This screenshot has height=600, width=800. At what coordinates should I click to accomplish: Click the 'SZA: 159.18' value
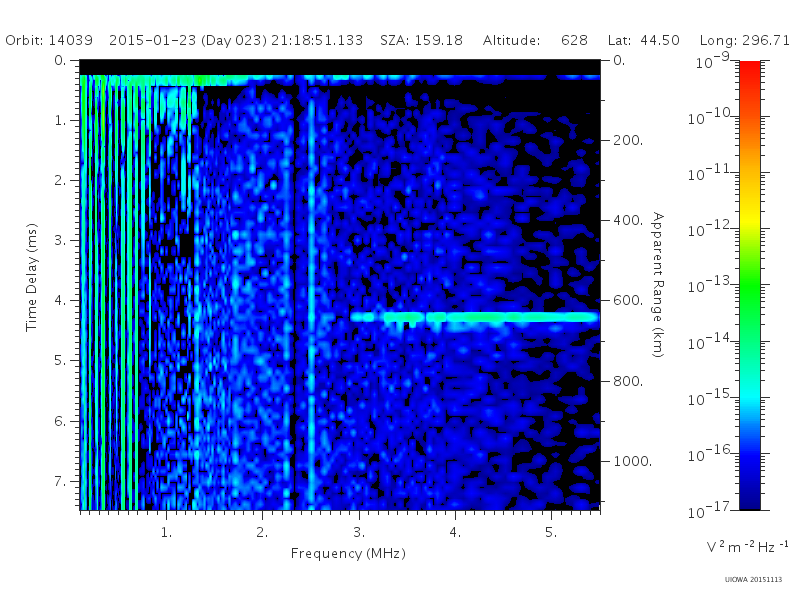pos(421,40)
